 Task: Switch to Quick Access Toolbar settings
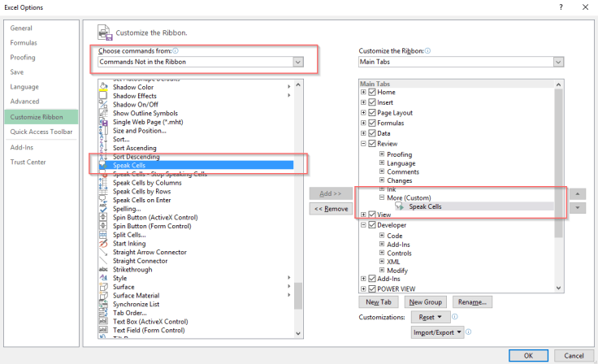(41, 132)
